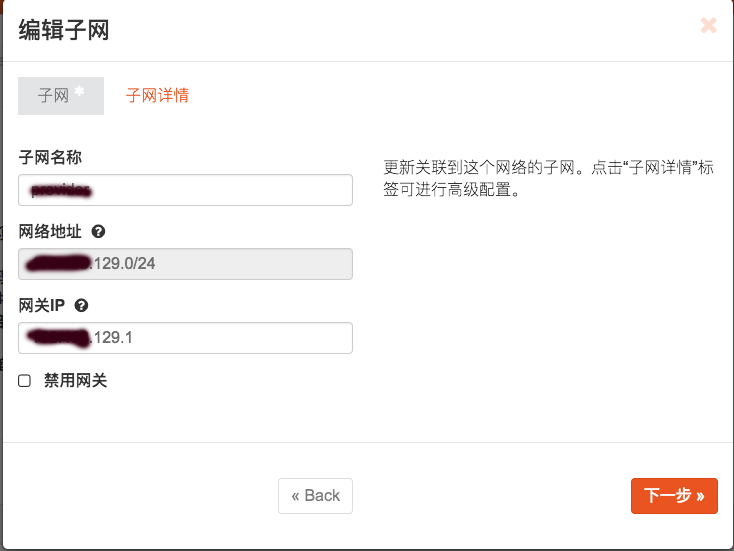Click the 网络地址 label text
Viewport: 734px width, 551px height.
click(50, 231)
